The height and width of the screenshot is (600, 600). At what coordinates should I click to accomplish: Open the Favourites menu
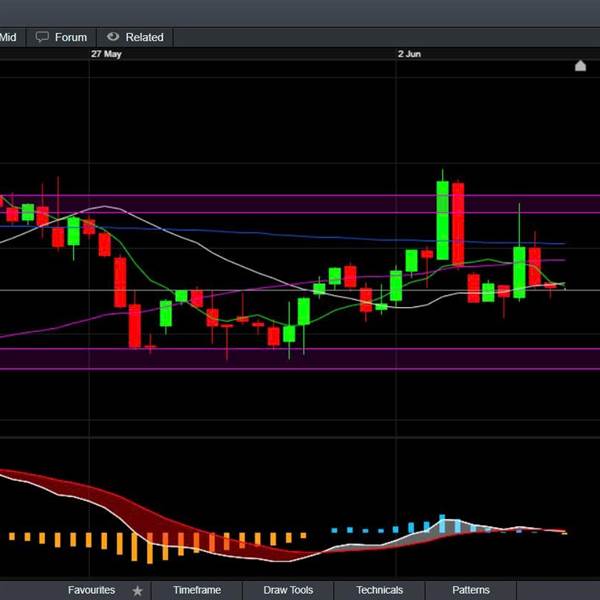[91, 590]
